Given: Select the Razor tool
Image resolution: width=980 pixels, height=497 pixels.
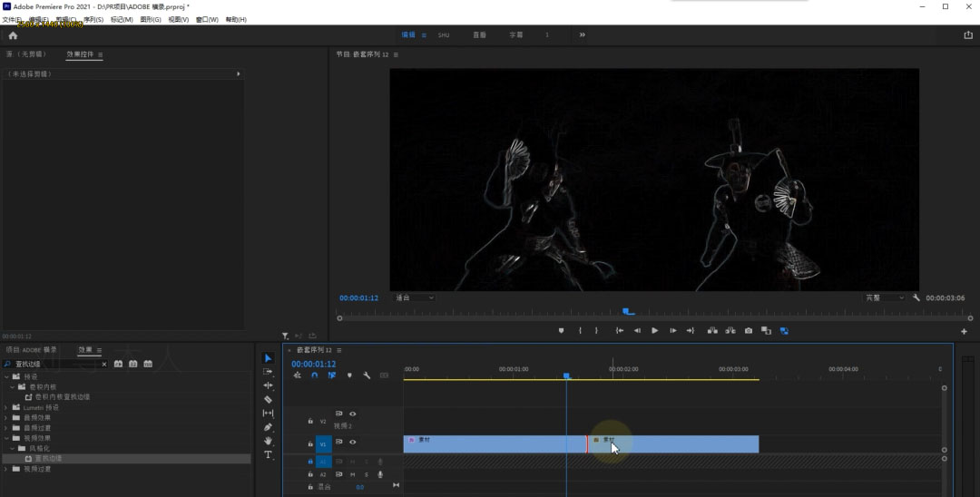Looking at the screenshot, I should tap(268, 399).
